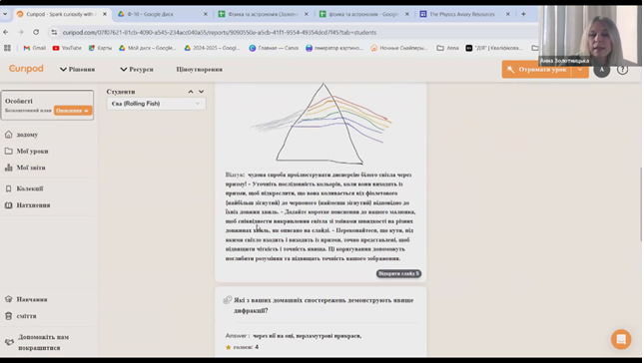
Task: Open the Anna bookmarks folder
Action: (447, 48)
